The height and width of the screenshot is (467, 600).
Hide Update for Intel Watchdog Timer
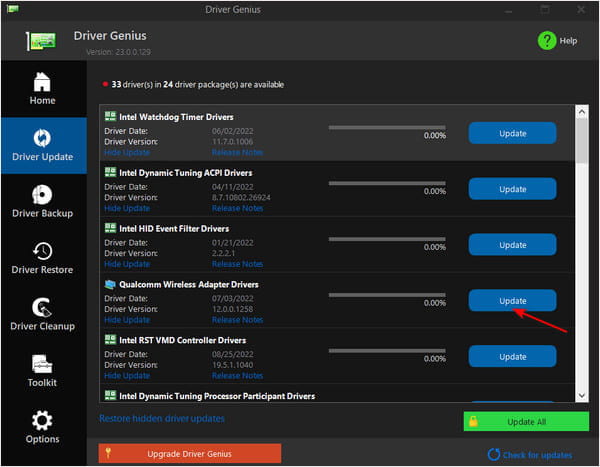click(127, 152)
